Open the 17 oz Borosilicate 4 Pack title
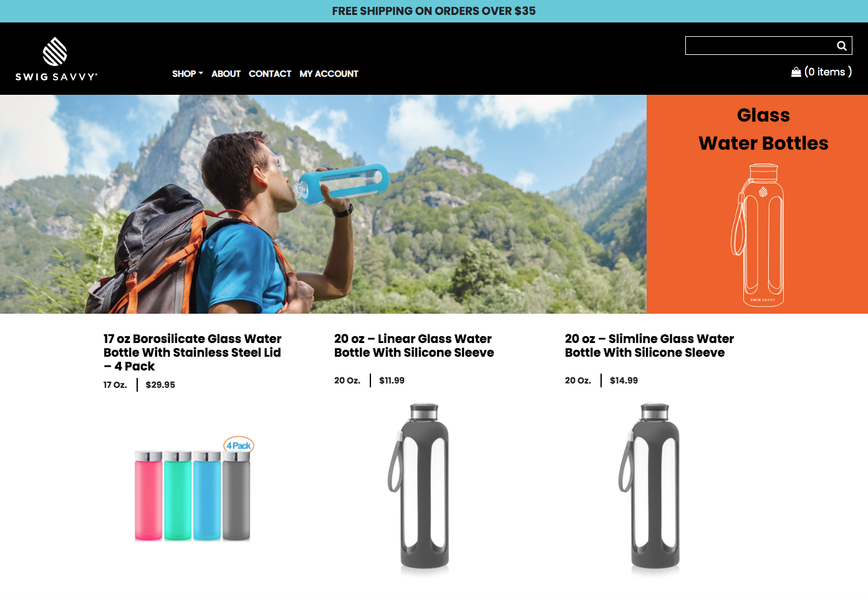This screenshot has width=868, height=600. coord(193,352)
